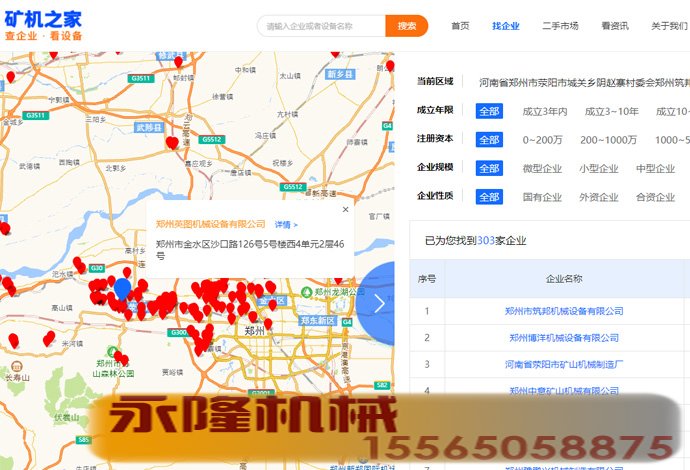Open 郑州博洋机械设备有限公司 company link

(564, 338)
